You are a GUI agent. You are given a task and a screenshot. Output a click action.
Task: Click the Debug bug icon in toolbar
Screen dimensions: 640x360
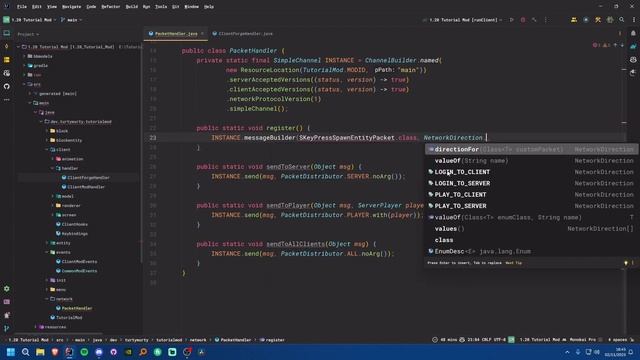[523, 20]
